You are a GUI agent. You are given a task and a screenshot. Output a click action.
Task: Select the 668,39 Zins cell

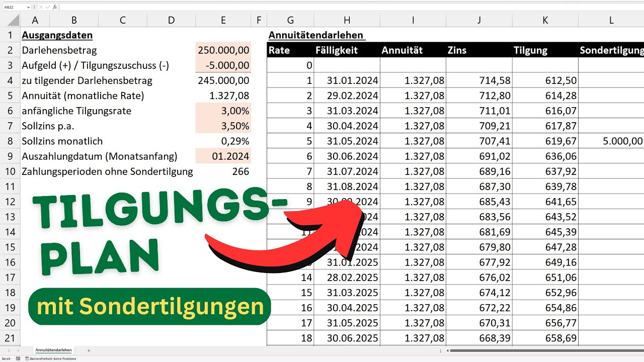[479, 338]
